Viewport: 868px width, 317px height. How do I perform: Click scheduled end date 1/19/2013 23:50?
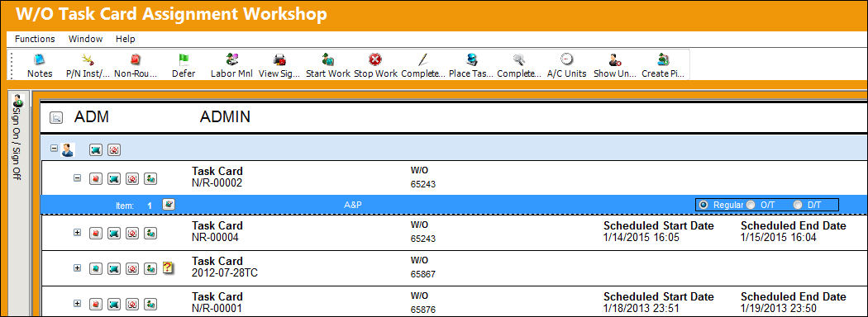click(x=779, y=309)
